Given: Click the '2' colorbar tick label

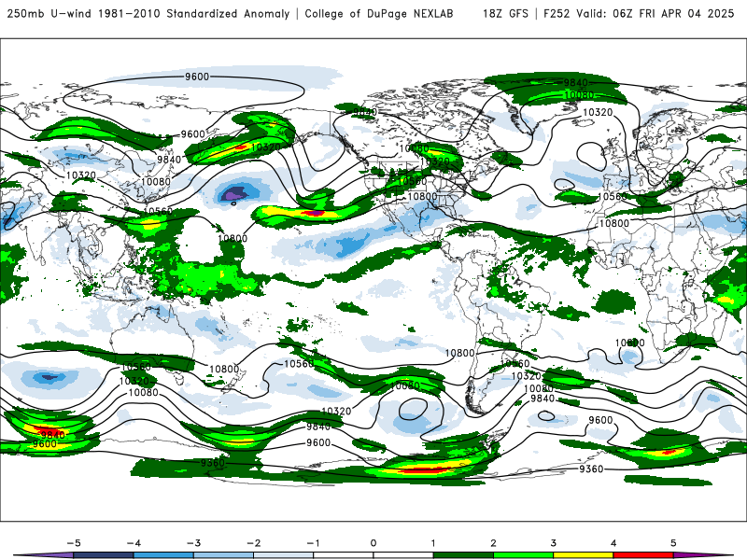Looking at the screenshot, I should pos(493,543).
